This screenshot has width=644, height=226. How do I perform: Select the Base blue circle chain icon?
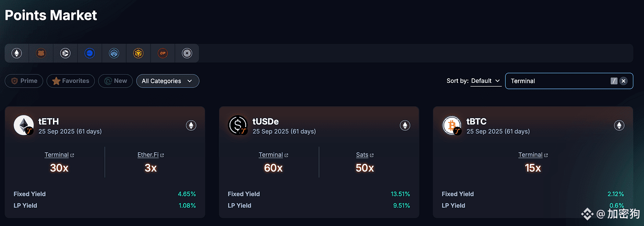tap(90, 53)
